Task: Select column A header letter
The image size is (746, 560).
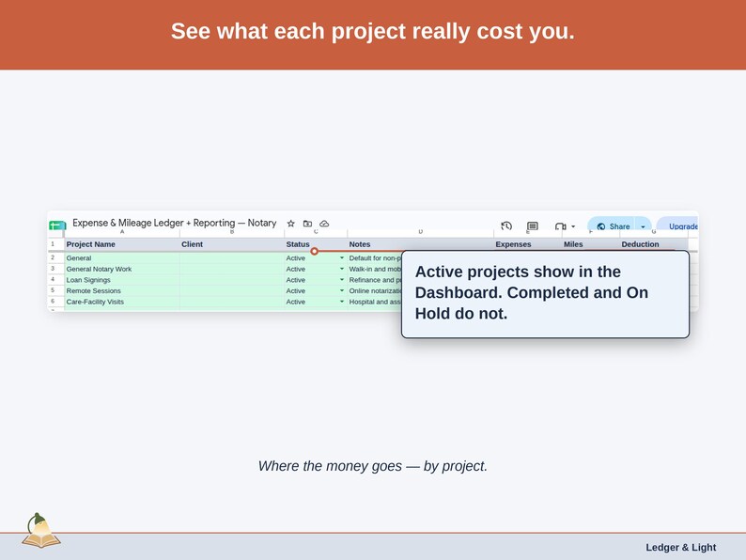Action: (122, 232)
